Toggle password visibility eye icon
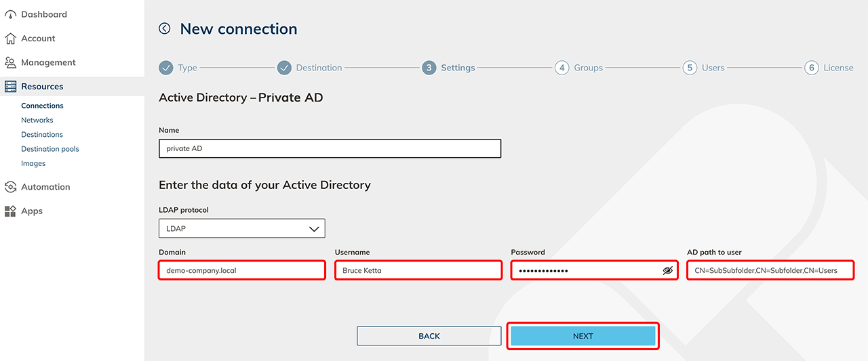Viewport: 868px width, 361px height. coord(668,271)
